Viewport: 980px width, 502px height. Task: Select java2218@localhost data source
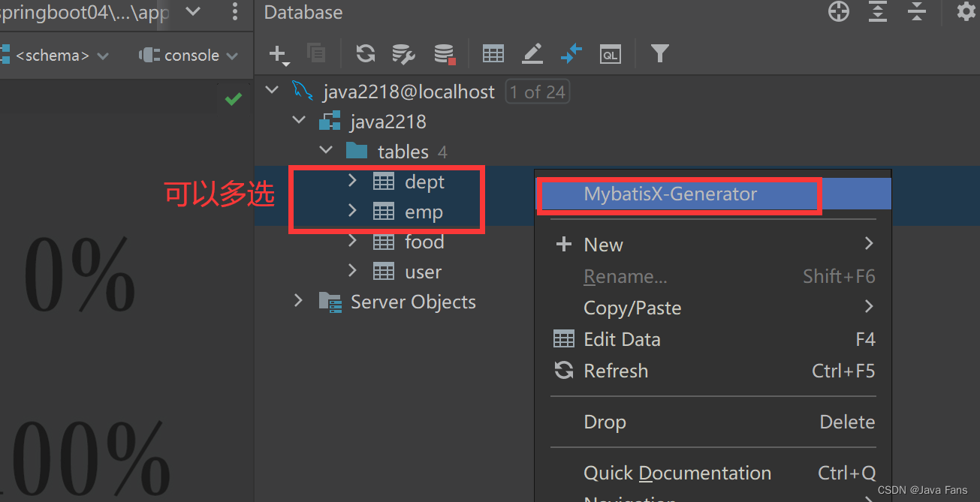point(409,92)
